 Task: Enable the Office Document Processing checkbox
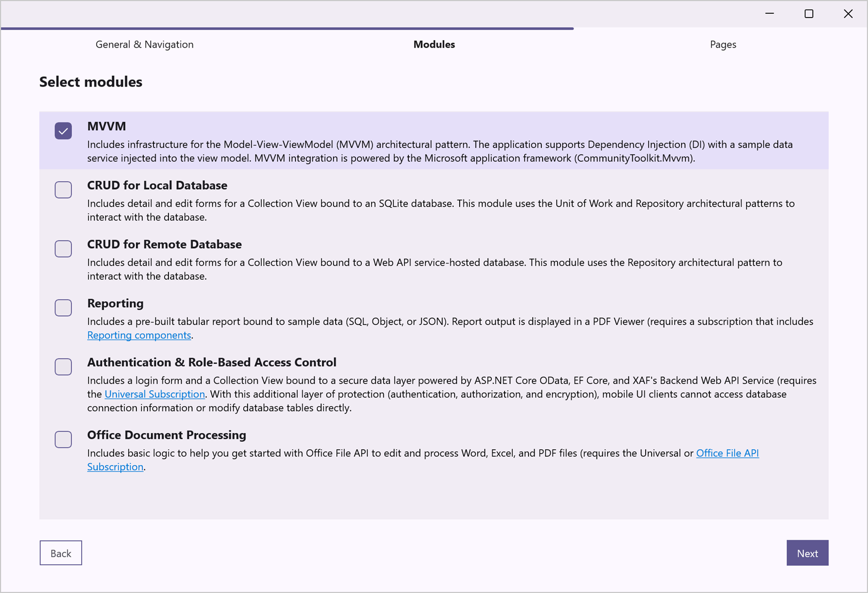click(x=63, y=439)
